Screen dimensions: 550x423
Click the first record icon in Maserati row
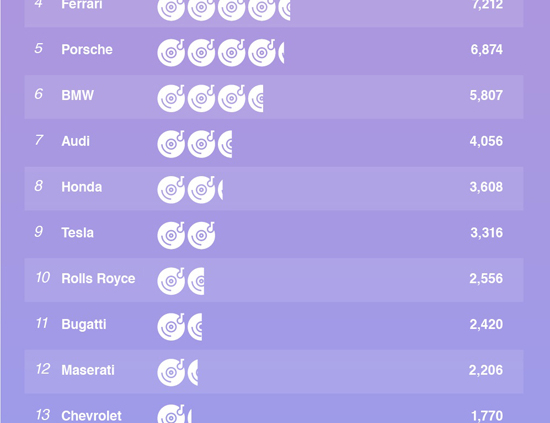(171, 372)
